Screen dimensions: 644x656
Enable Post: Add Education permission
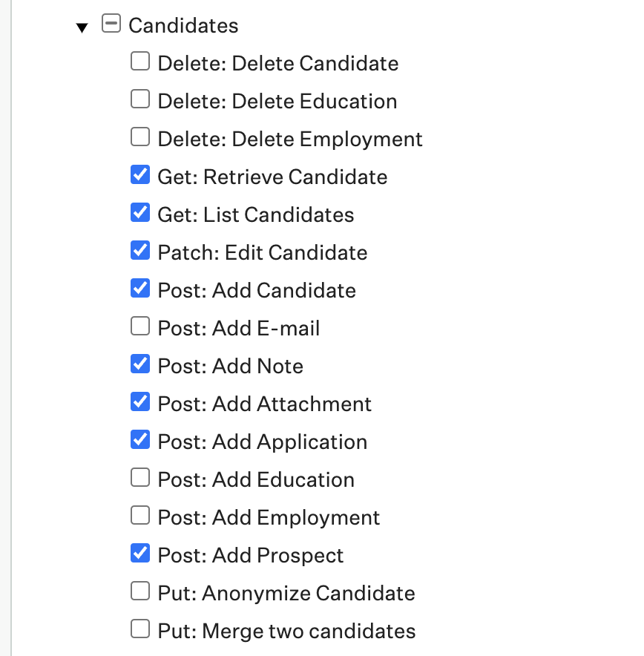(139, 478)
